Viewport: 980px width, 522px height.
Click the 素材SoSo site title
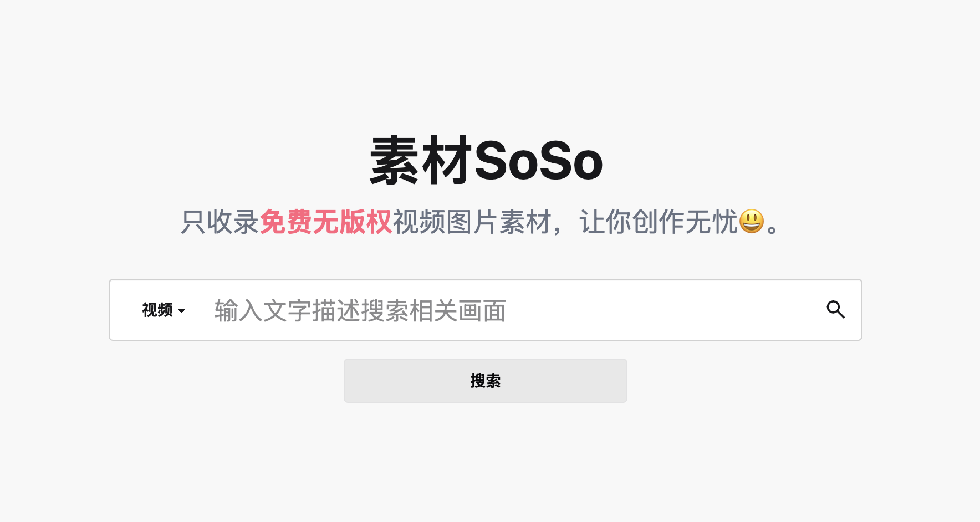(x=486, y=161)
